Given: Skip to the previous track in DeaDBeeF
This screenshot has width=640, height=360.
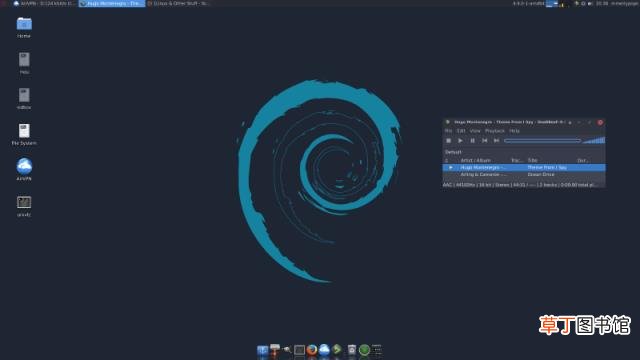Looking at the screenshot, I should [x=484, y=140].
